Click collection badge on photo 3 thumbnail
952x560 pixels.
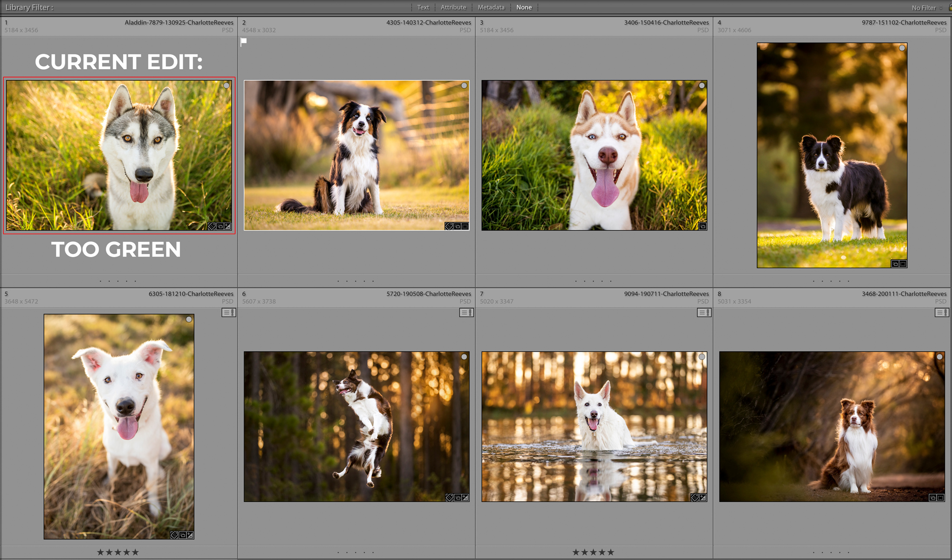[703, 226]
